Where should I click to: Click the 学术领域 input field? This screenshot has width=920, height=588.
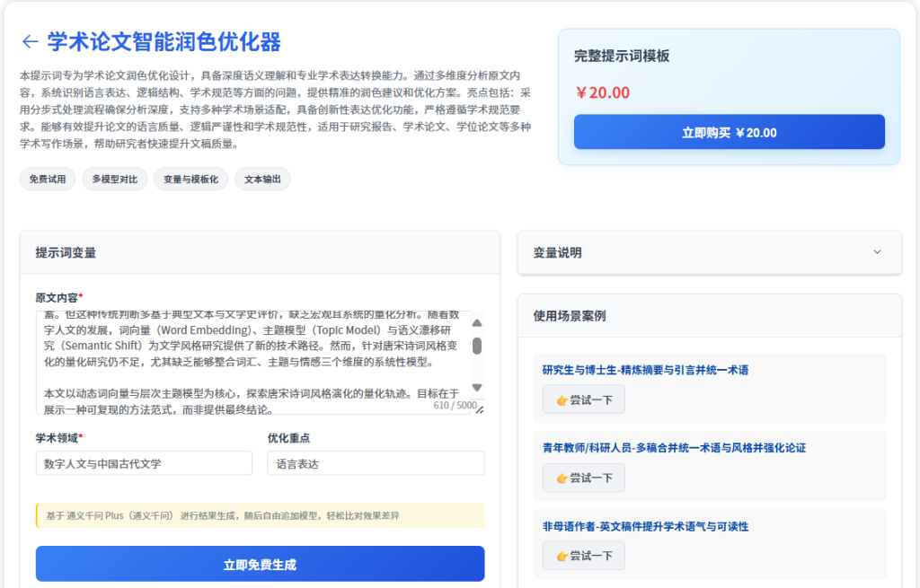tap(144, 463)
